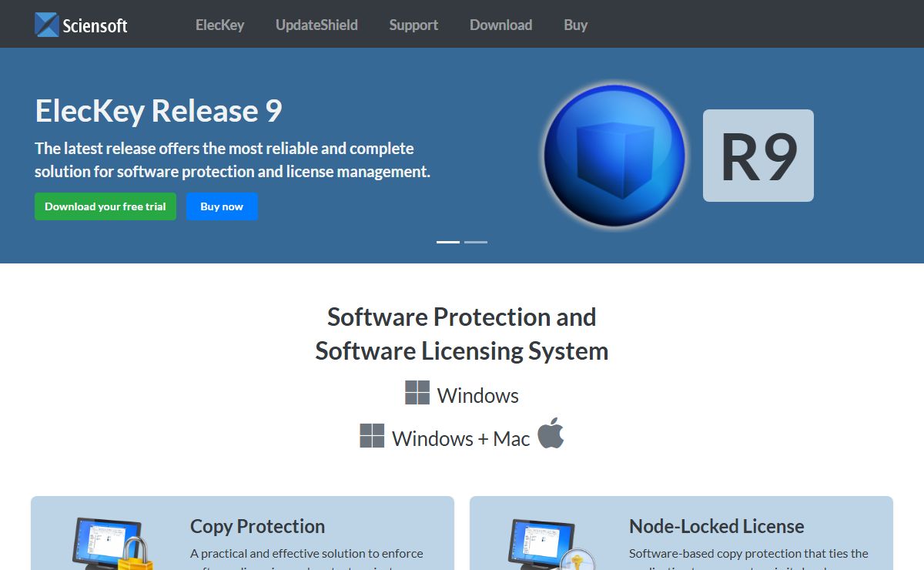This screenshot has height=570, width=924.
Task: Switch to the second carousel slide indicator
Action: [476, 242]
